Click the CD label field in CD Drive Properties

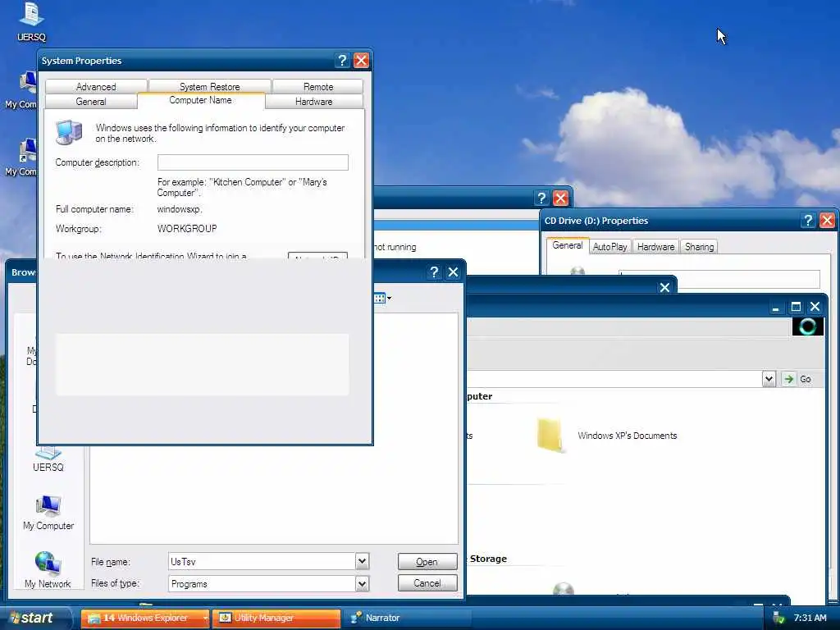(x=719, y=279)
